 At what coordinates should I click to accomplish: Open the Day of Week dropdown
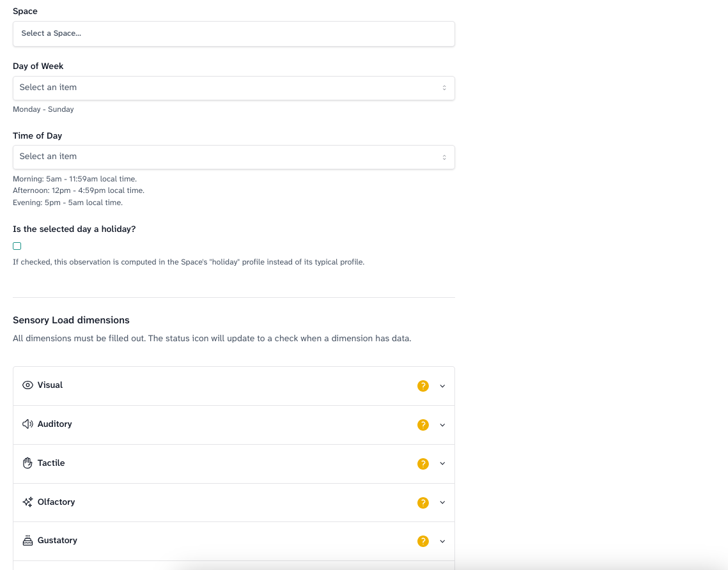click(x=233, y=88)
